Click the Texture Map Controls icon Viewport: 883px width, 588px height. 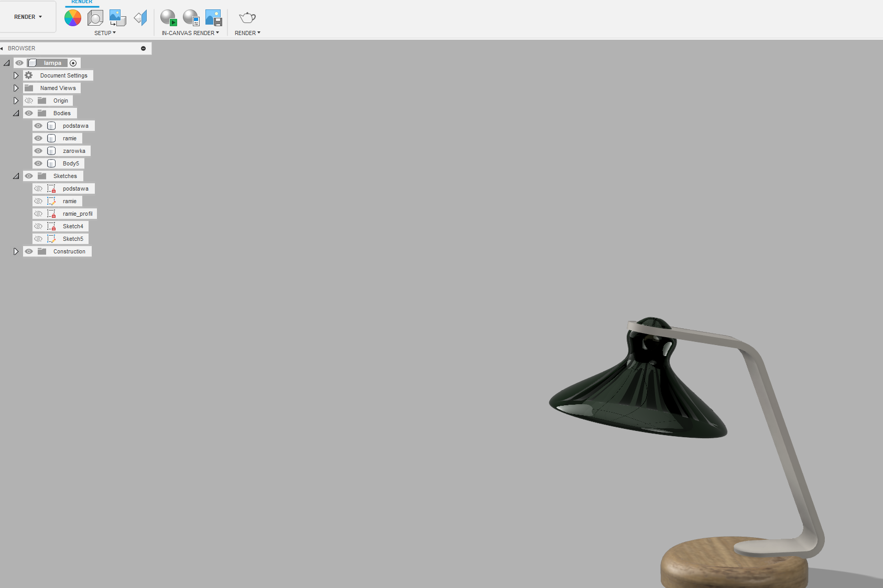point(140,18)
